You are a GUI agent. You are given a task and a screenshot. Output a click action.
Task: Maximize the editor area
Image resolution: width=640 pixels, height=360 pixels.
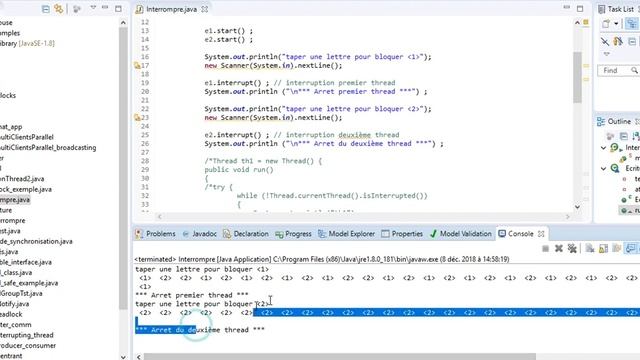tap(580, 8)
